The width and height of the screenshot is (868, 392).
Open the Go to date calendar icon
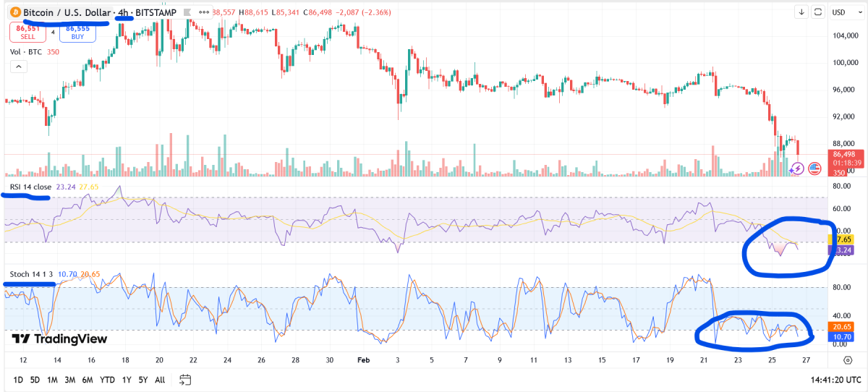[185, 380]
